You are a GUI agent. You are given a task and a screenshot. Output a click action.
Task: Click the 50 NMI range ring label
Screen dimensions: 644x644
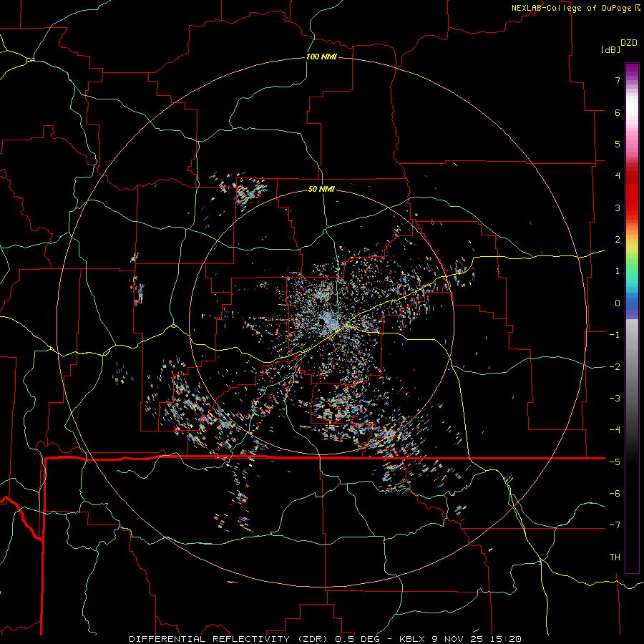pyautogui.click(x=321, y=189)
